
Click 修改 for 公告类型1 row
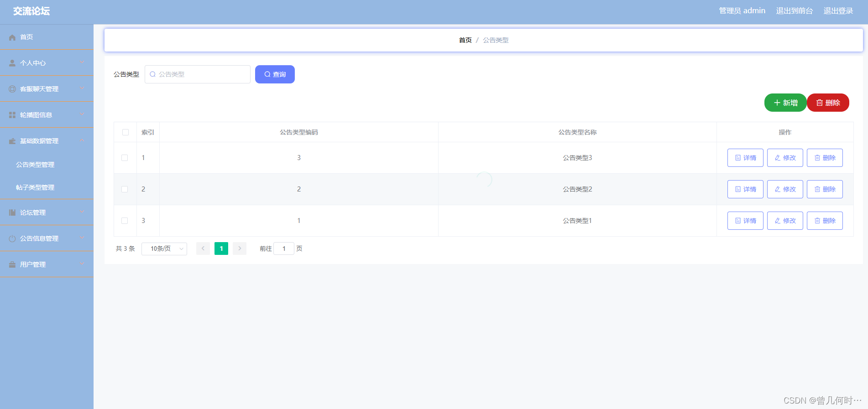pyautogui.click(x=785, y=221)
